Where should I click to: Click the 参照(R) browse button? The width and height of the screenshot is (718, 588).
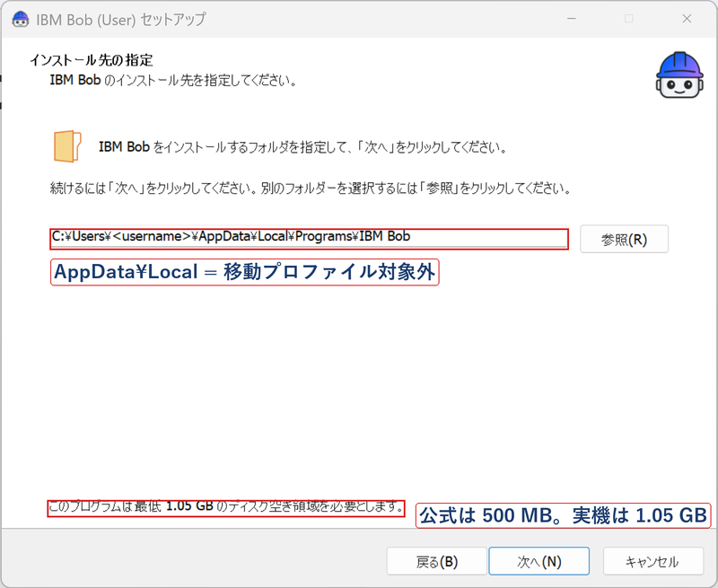point(624,239)
